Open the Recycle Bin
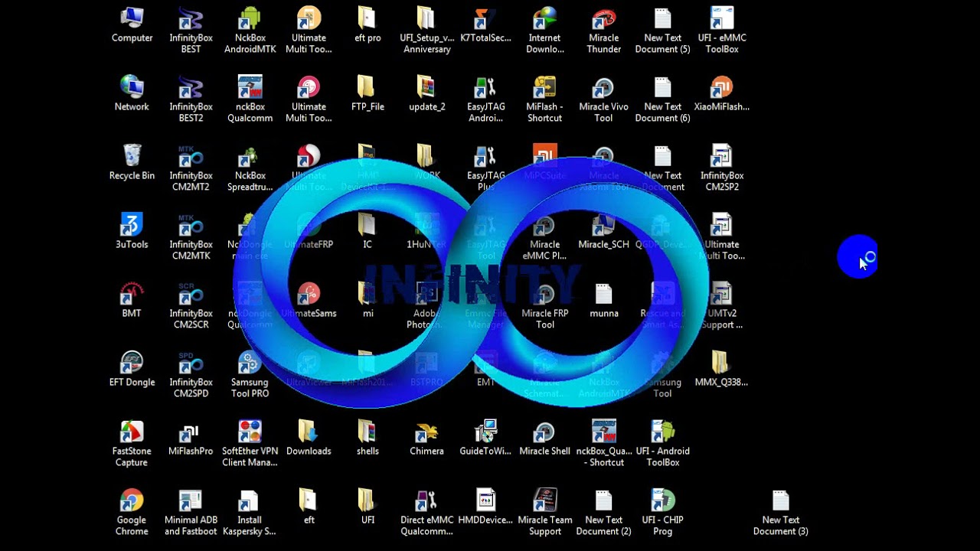This screenshot has height=551, width=980. (132, 164)
